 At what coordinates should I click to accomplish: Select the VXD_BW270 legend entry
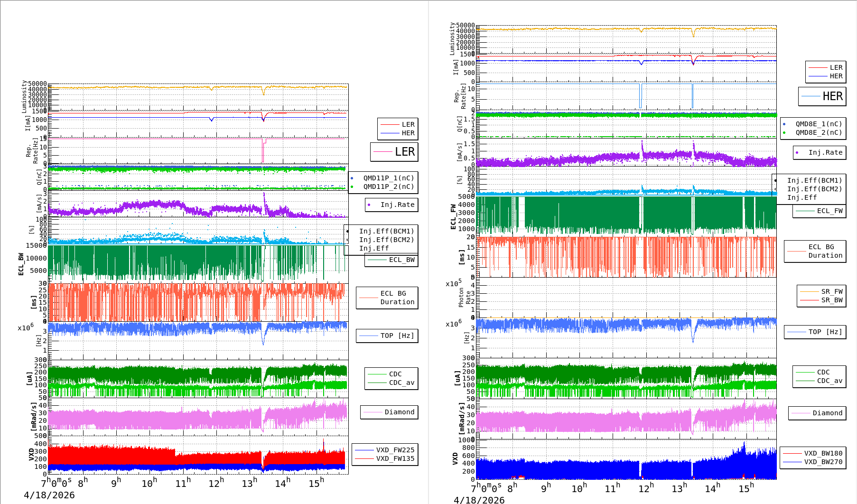click(823, 462)
